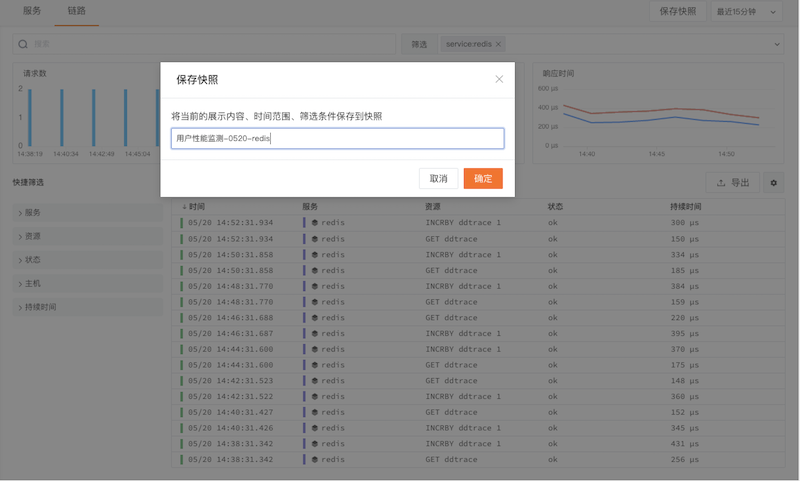Expand the filter bar dropdown arrow

777,44
